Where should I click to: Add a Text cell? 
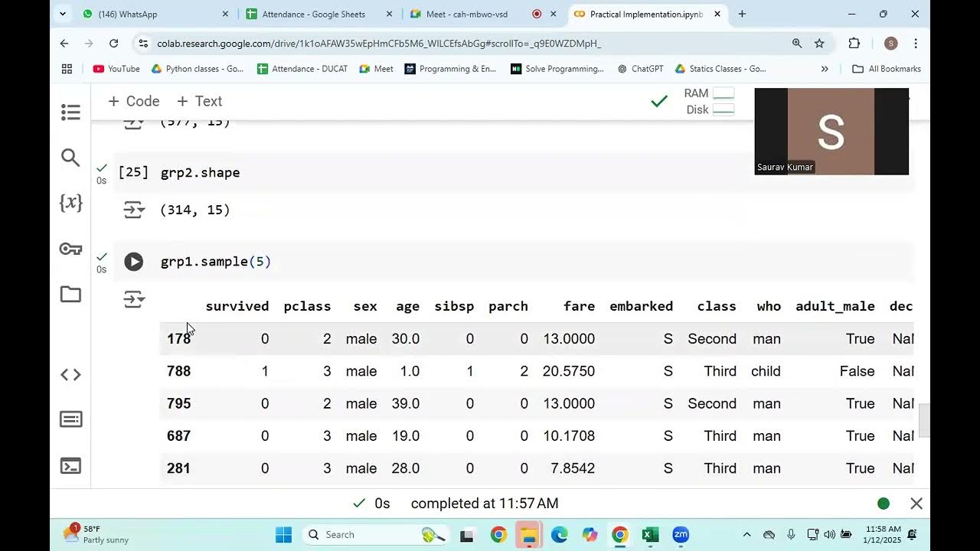coord(199,101)
